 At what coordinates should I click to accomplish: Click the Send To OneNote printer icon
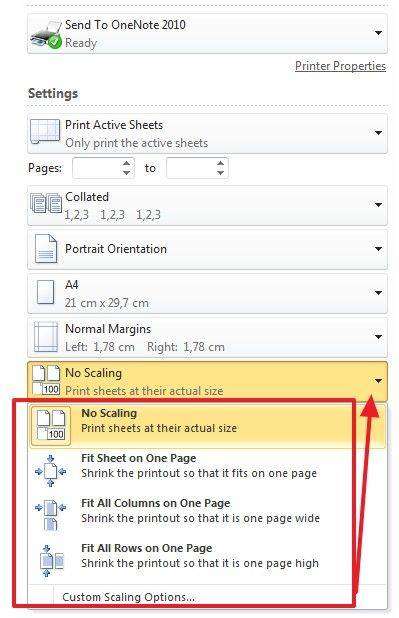[46, 35]
